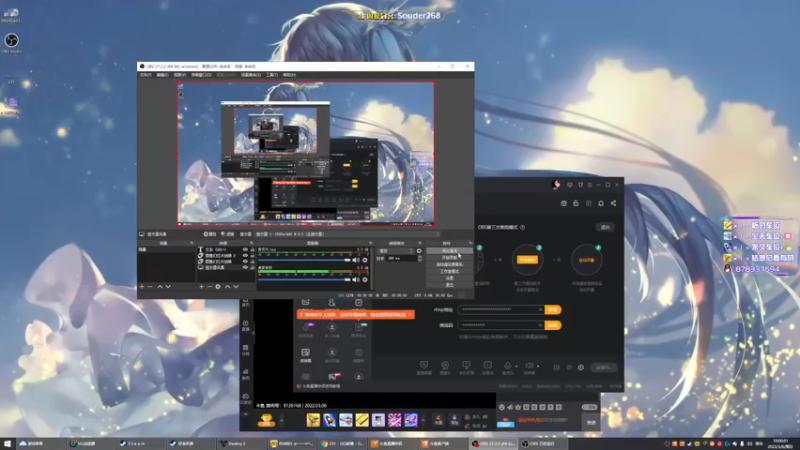
Task: Click the microphone icon in streaming app bottom bar
Action: (507, 366)
